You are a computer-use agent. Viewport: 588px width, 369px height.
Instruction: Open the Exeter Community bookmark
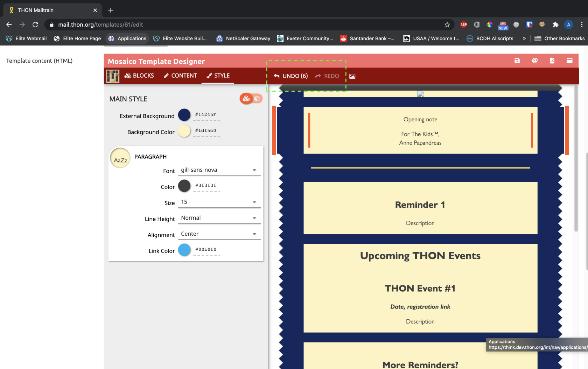pos(305,38)
